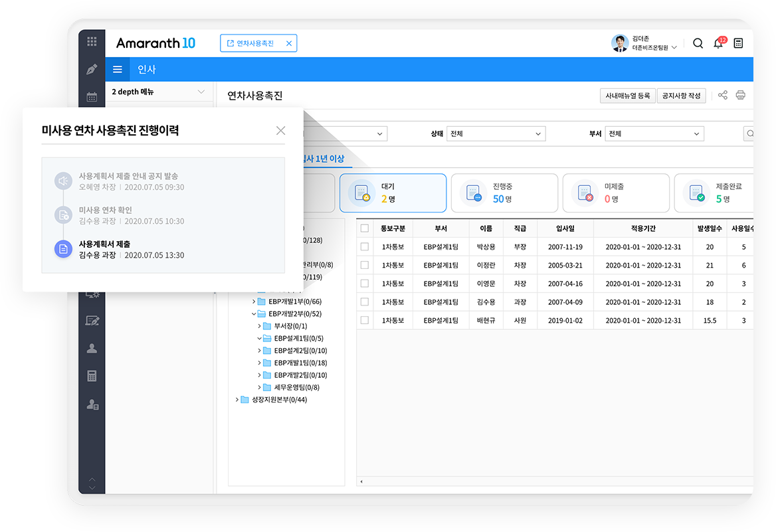776x532 pixels.
Task: Click the profile avatar of 김더존
Action: pyautogui.click(x=620, y=43)
